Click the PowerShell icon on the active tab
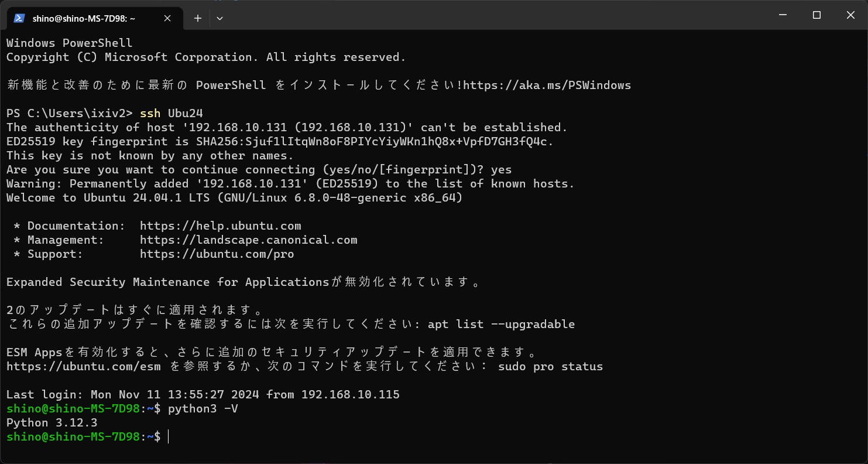 [20, 18]
